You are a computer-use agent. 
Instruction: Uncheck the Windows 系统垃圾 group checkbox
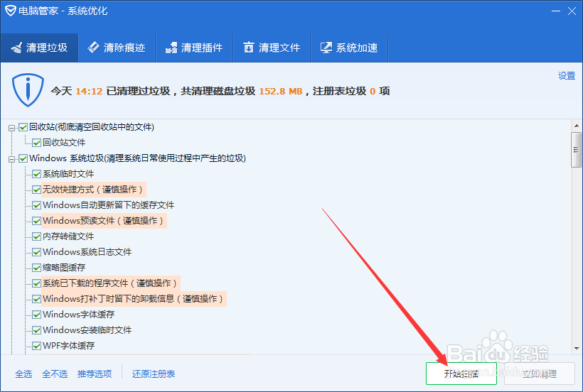point(23,158)
